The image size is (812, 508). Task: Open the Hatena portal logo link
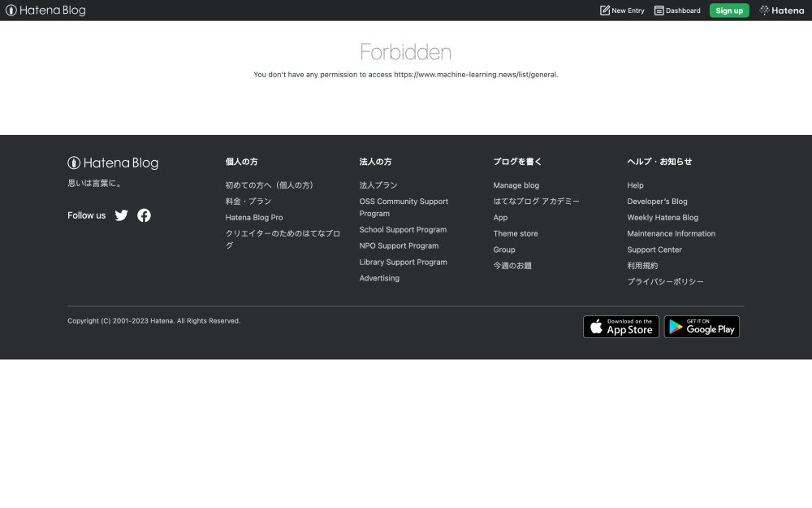(781, 11)
